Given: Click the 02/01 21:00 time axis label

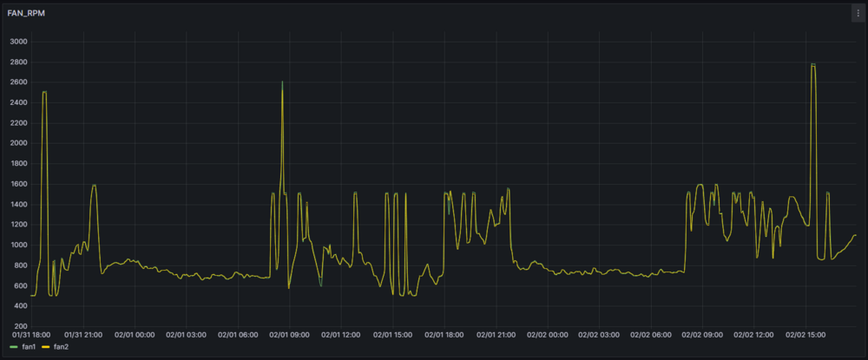Looking at the screenshot, I should 496,335.
